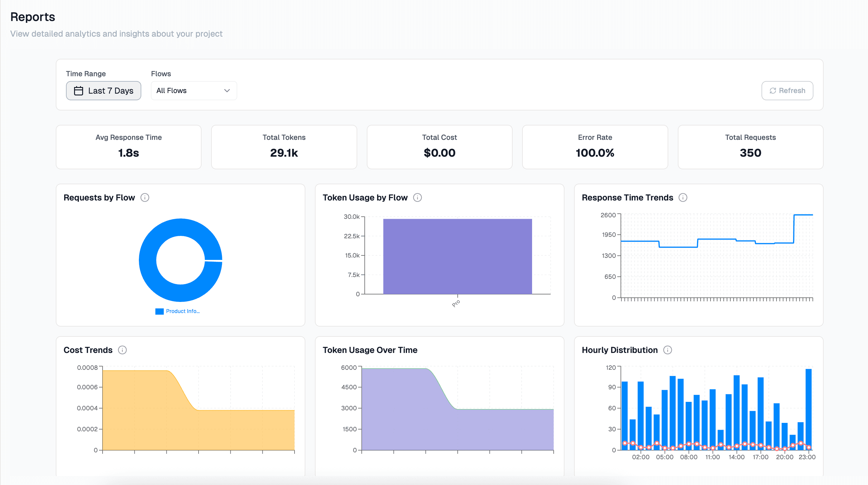Click info icon next to Token Usage by Flow
Viewport: 868px width, 485px height.
coord(418,198)
